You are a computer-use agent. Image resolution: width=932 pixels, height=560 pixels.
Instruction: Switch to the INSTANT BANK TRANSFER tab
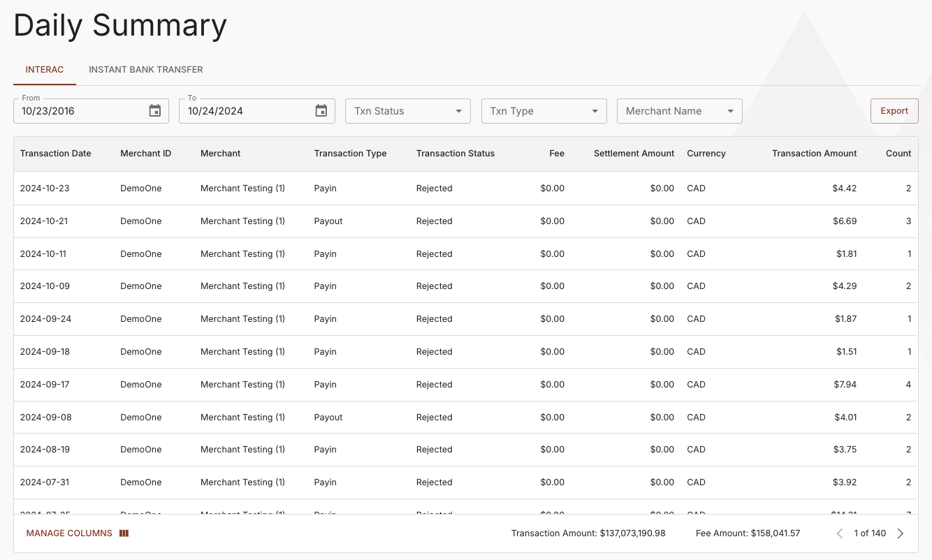point(145,69)
